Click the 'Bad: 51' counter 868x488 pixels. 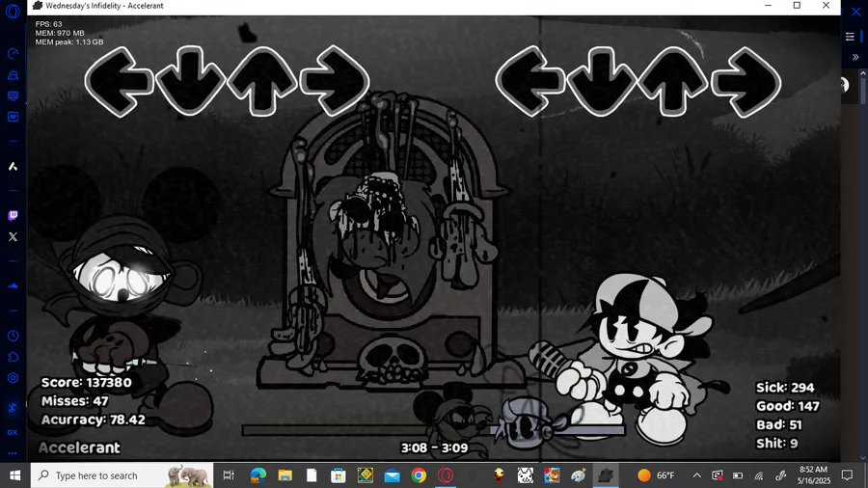[x=779, y=425]
